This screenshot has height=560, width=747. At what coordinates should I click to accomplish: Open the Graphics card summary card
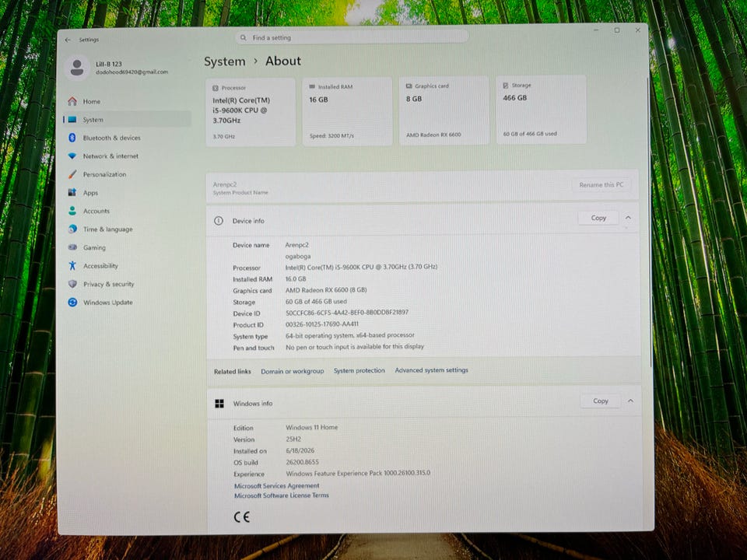point(444,111)
